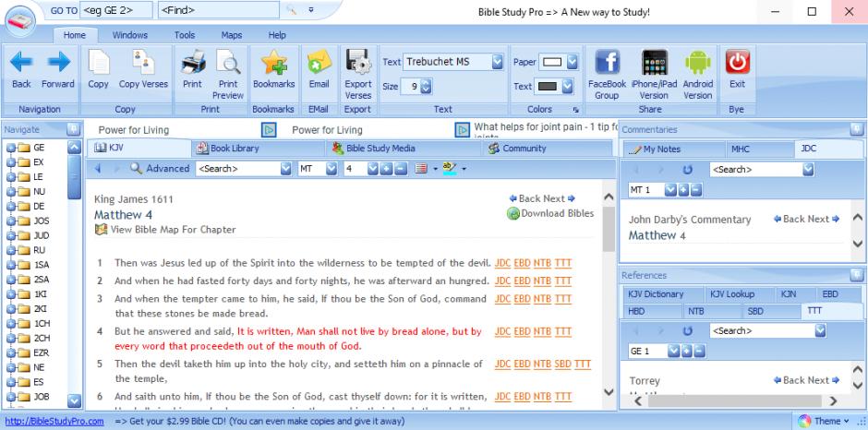Click the Find input field
This screenshot has height=430, width=868.
pos(219,10)
